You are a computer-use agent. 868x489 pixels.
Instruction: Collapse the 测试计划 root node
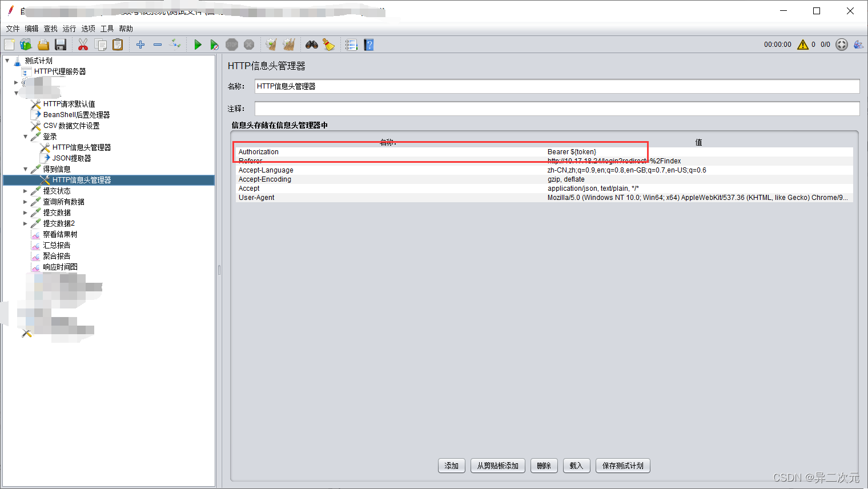click(7, 61)
